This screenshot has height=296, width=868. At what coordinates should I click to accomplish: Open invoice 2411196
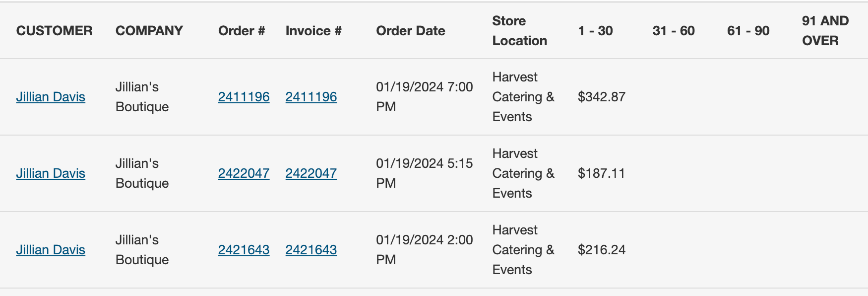coord(311,97)
